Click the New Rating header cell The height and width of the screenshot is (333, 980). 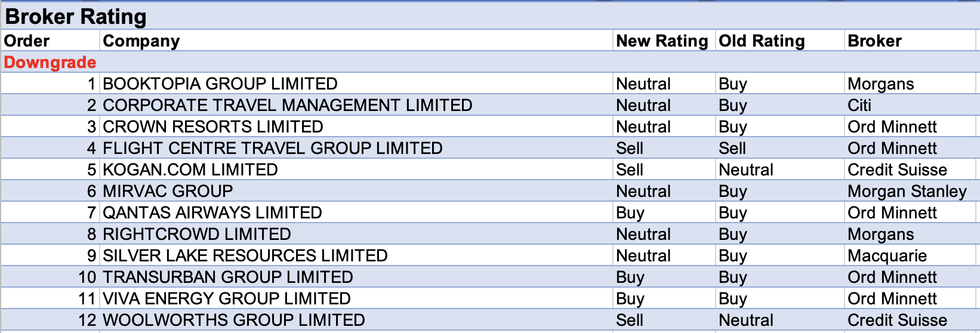coord(662,41)
